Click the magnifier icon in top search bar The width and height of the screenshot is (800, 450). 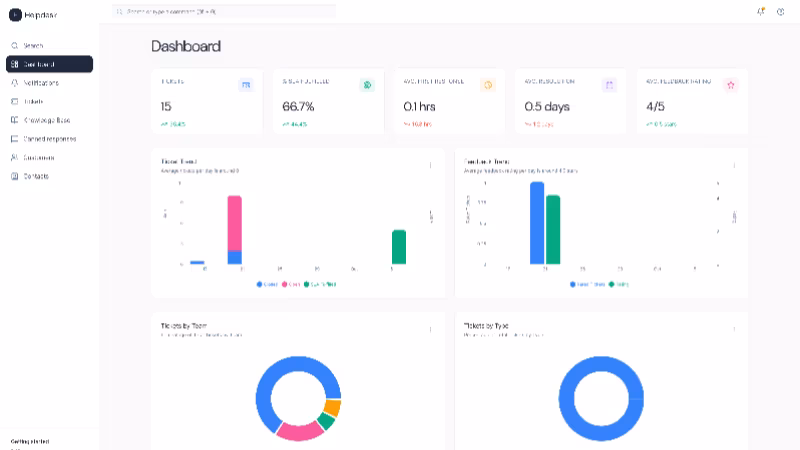click(x=119, y=11)
